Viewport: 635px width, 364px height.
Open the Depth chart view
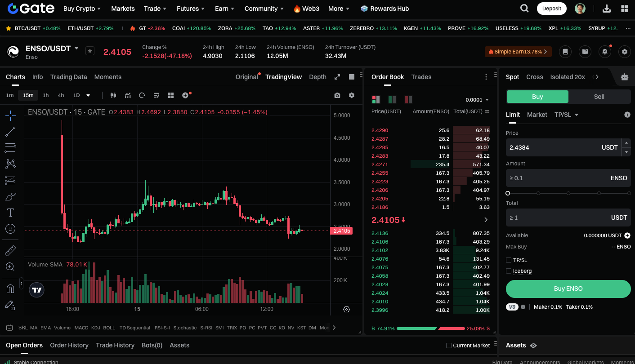(317, 77)
